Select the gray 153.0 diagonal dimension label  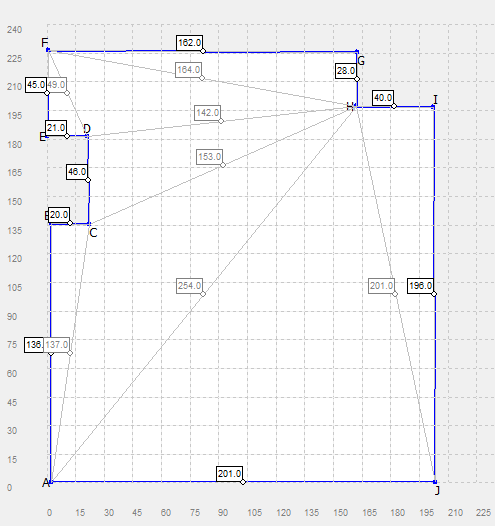click(x=210, y=157)
